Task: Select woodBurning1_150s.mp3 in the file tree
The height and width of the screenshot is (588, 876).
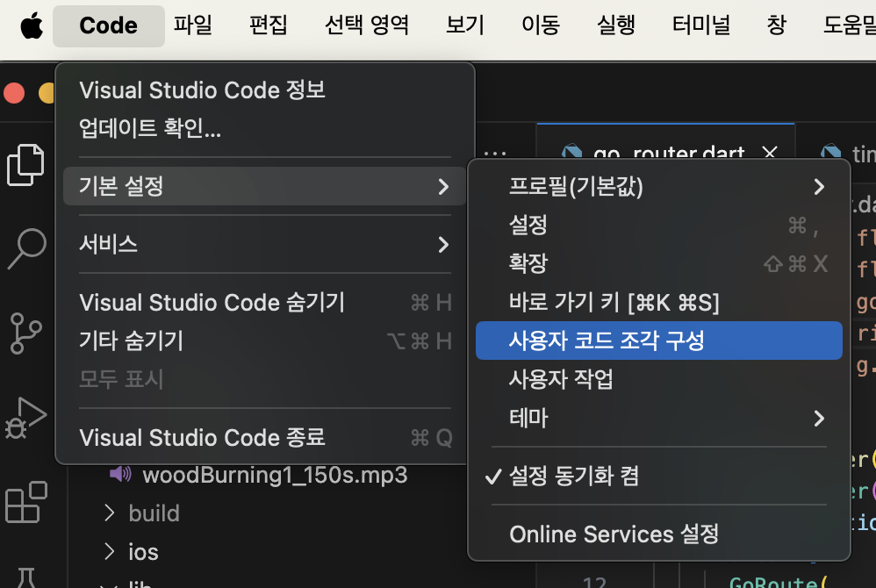Action: coord(275,475)
